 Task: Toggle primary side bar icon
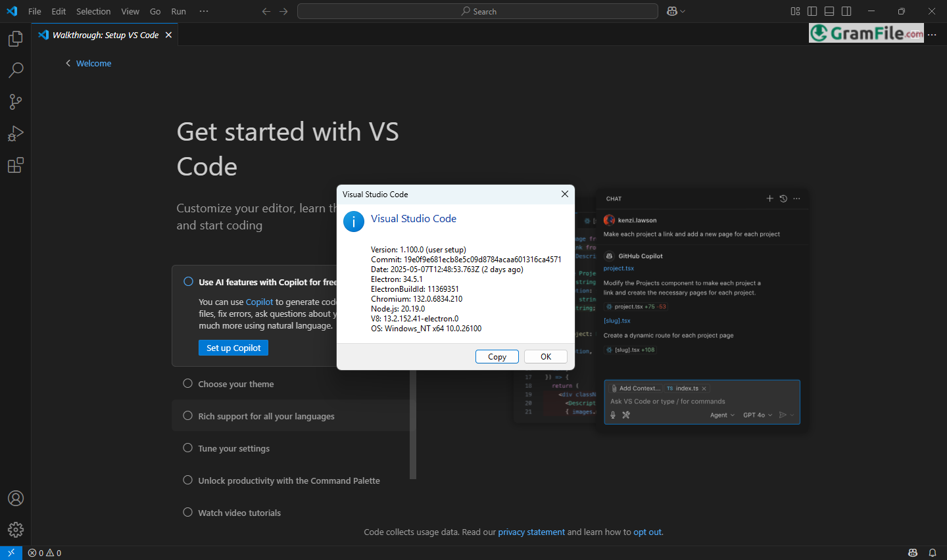coord(812,11)
